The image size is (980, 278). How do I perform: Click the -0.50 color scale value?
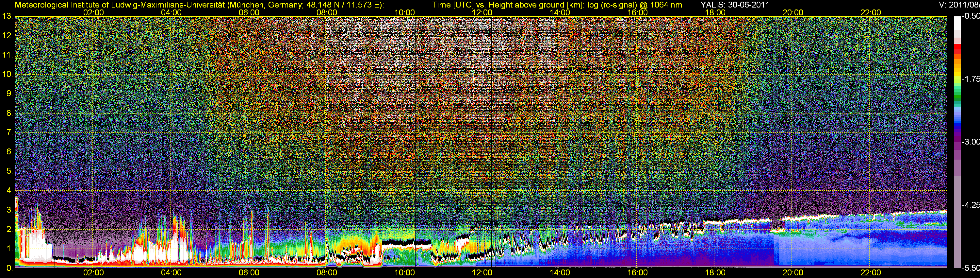[971, 16]
